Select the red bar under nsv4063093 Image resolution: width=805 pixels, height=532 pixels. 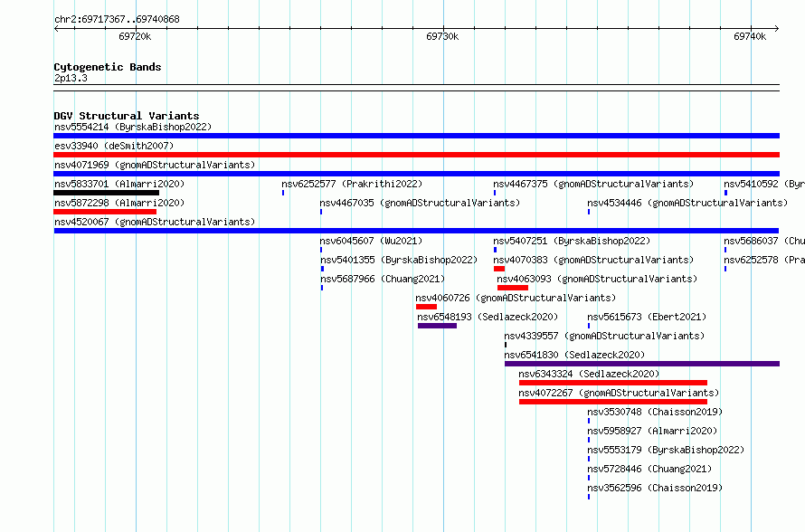(x=512, y=288)
